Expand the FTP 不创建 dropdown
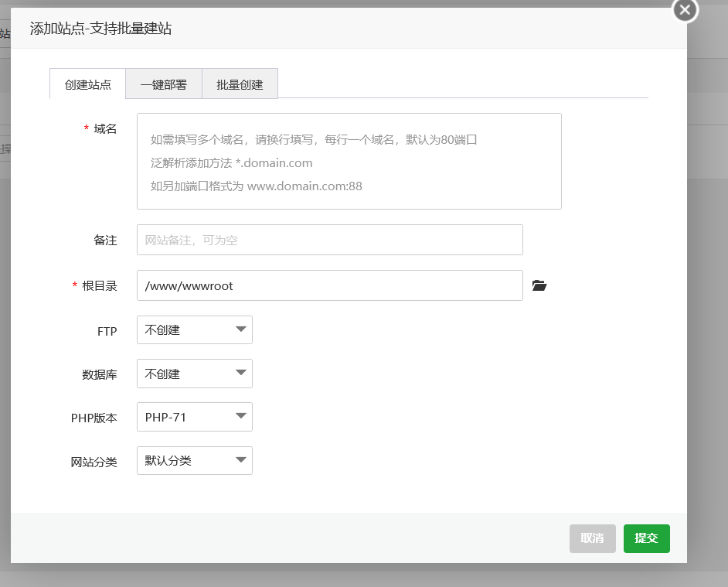 coord(194,329)
